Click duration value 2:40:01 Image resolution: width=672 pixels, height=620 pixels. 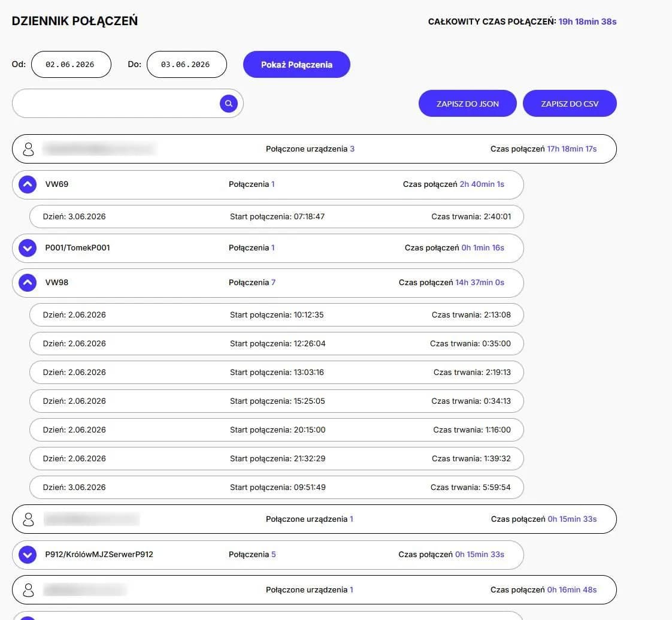(497, 216)
